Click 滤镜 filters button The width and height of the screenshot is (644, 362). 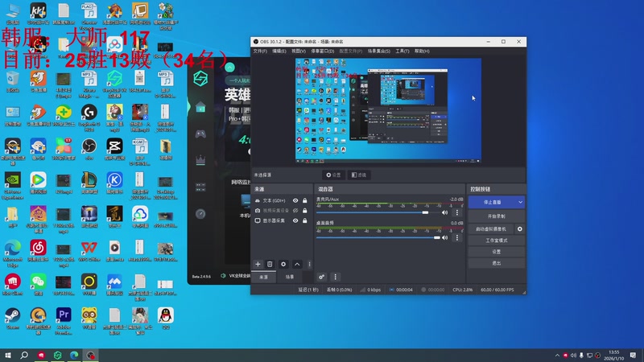(358, 175)
